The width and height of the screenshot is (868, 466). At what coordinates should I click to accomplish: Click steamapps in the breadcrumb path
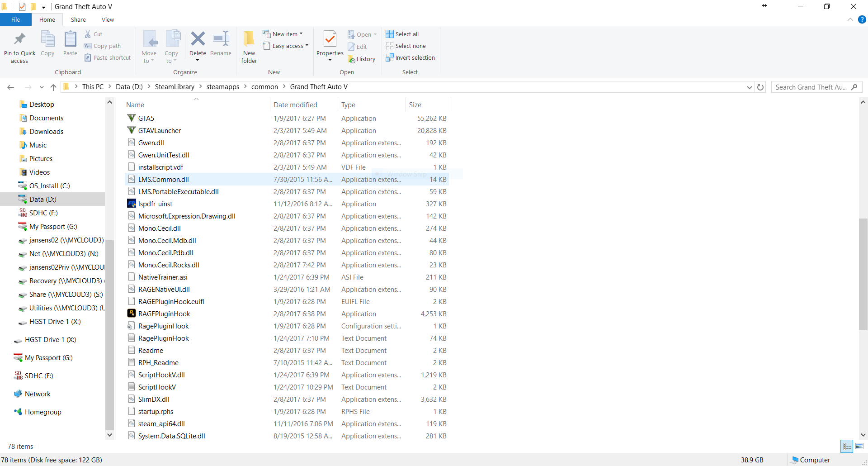coord(222,87)
